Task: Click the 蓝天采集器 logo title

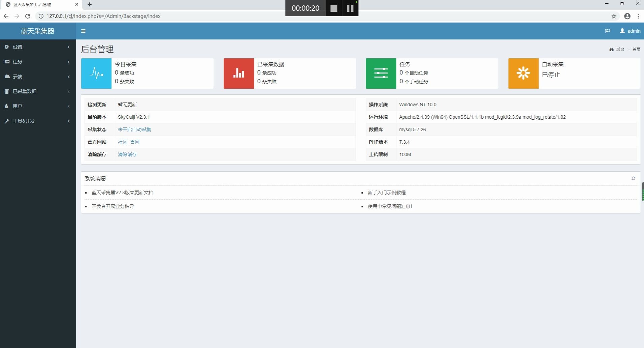Action: [x=37, y=31]
